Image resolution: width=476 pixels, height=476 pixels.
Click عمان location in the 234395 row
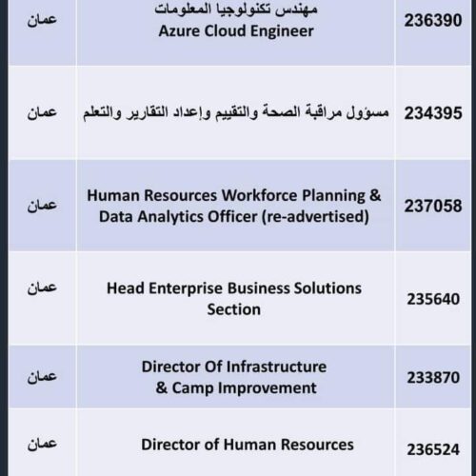42,112
